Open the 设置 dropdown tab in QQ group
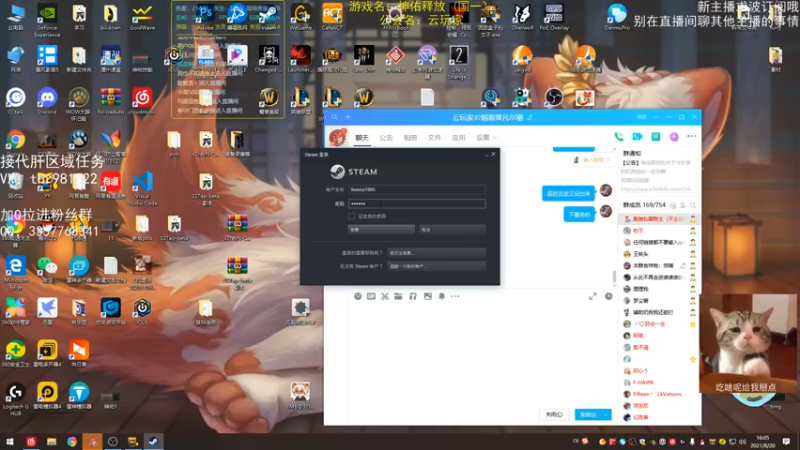Screen dimensions: 800x450 coord(486,137)
